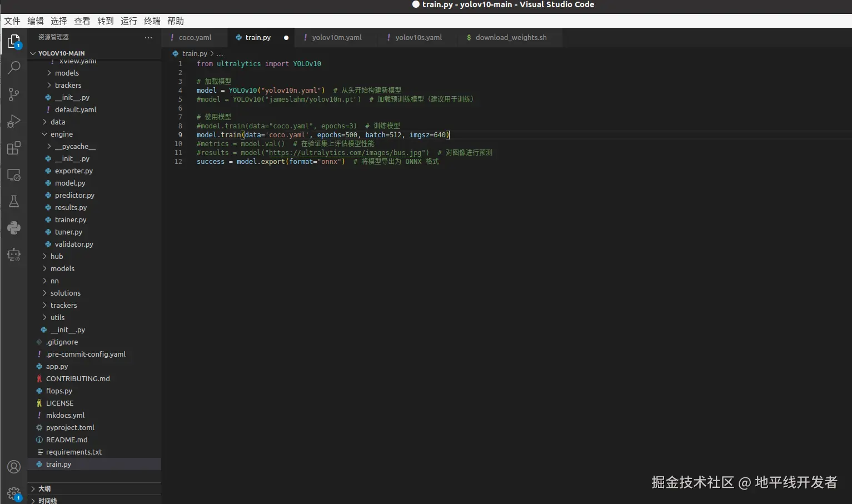The height and width of the screenshot is (504, 852).
Task: Click the info icon beside README.md
Action: 39,440
